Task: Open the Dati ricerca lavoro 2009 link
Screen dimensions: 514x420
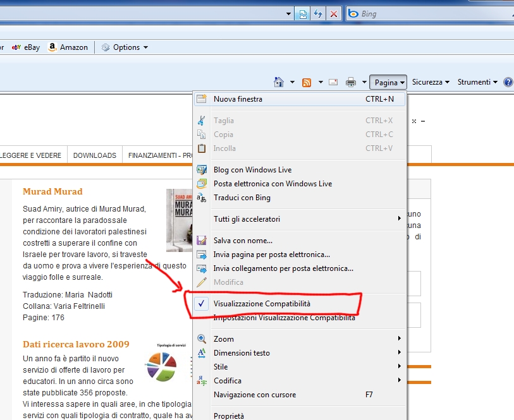Action: pos(76,344)
